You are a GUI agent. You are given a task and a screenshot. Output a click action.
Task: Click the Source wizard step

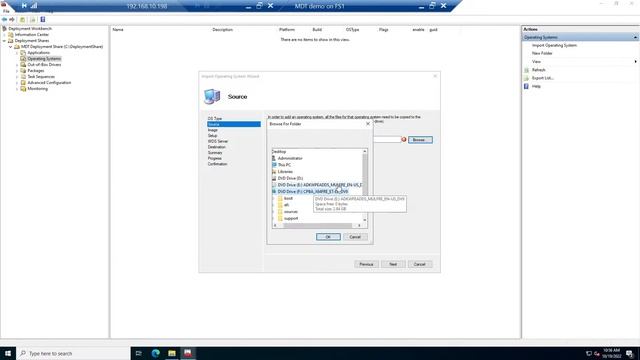click(x=233, y=124)
